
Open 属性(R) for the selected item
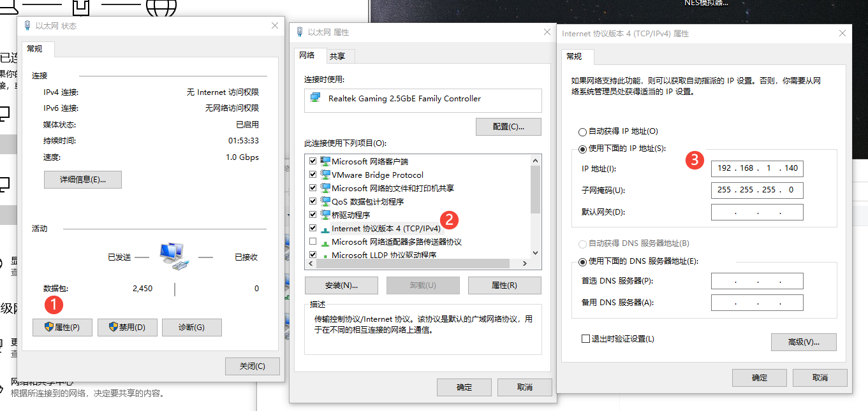pyautogui.click(x=504, y=285)
